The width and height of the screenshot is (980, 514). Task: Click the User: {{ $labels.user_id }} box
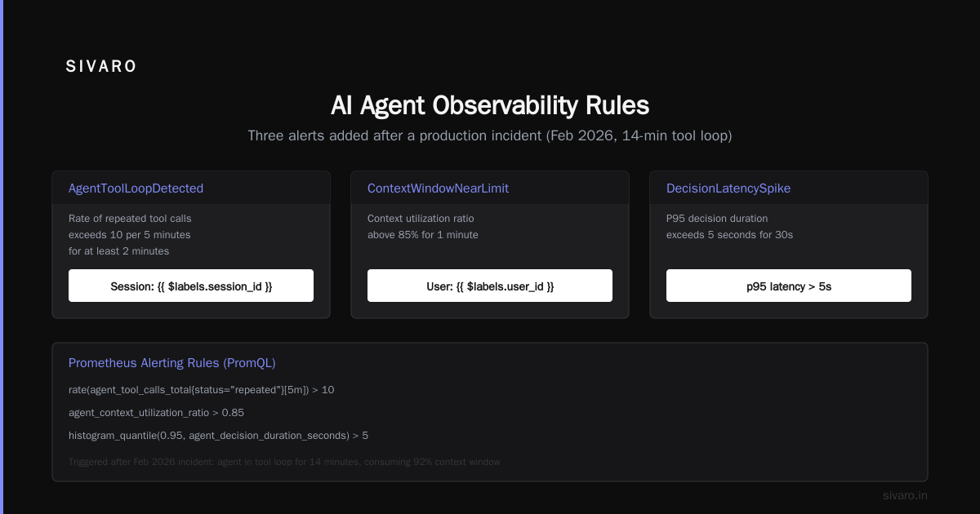490,286
